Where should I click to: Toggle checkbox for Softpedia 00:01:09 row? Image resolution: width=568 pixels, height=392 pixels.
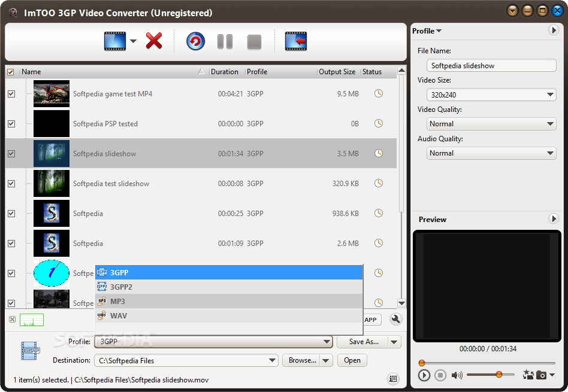coord(11,243)
